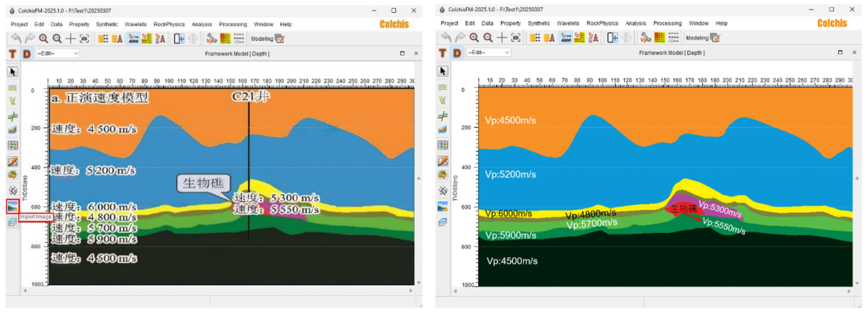The width and height of the screenshot is (868, 312).
Task: Click the Import Image icon, right window sidebar
Action: click(x=443, y=206)
